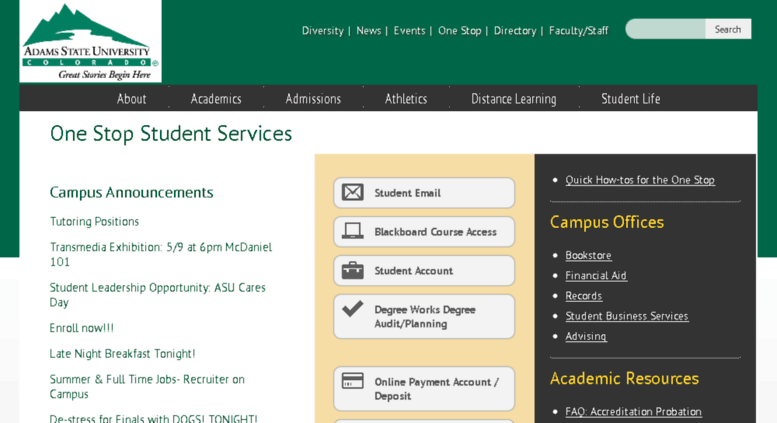Viewport: 777px width, 423px height.
Task: Open Student Leadership Opportunity ASU Cares Day
Action: pyautogui.click(x=158, y=295)
